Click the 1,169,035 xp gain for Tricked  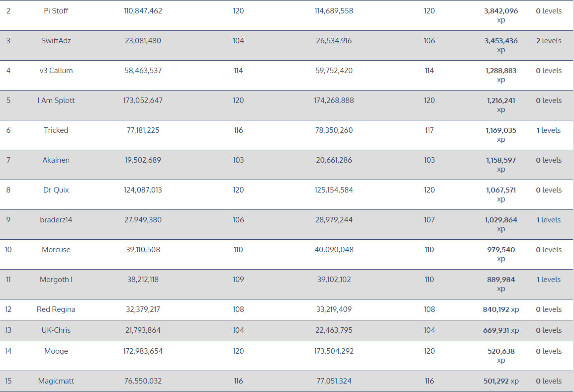(x=501, y=130)
